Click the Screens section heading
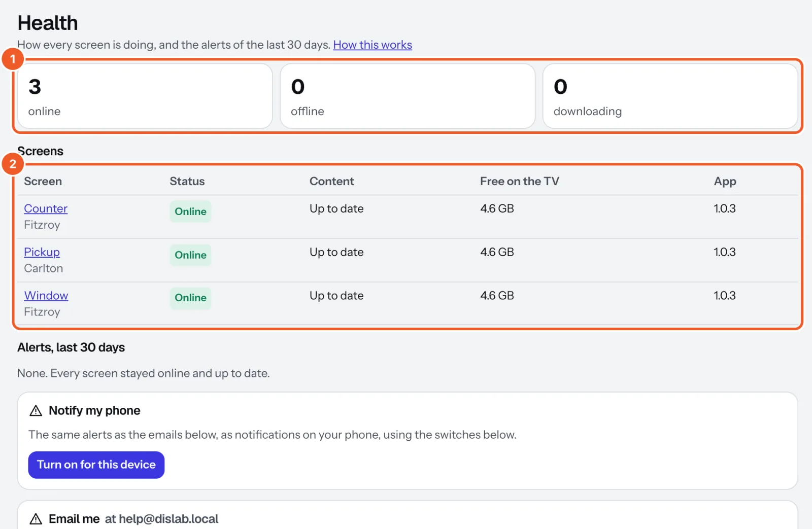Viewport: 812px width, 529px height. pyautogui.click(x=41, y=151)
